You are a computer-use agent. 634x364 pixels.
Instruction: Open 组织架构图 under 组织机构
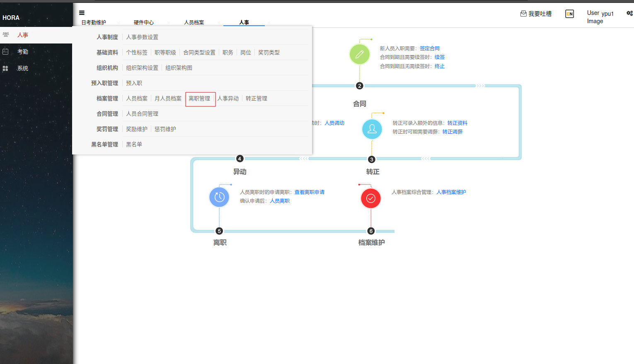pyautogui.click(x=179, y=67)
